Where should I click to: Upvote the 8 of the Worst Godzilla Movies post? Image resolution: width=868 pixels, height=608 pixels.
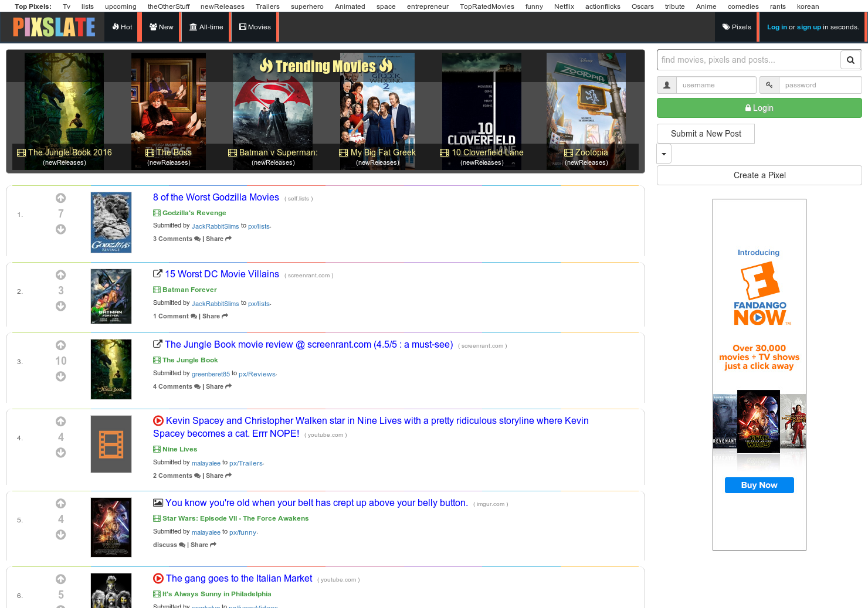point(60,198)
